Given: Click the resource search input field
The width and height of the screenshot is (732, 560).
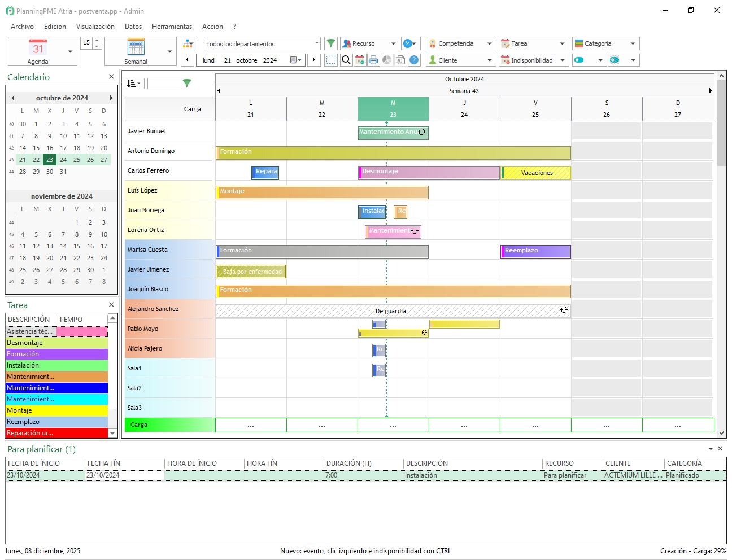Looking at the screenshot, I should [164, 84].
